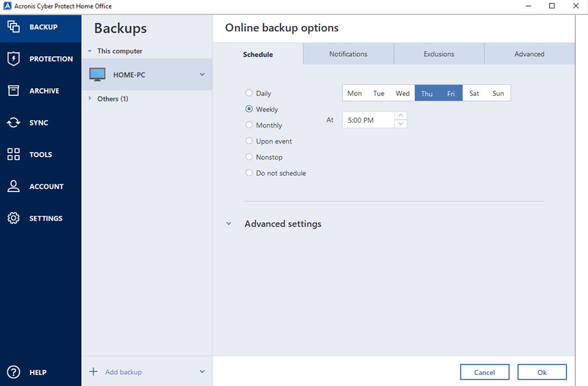Open the Account person icon
588x386 pixels.
click(x=14, y=186)
